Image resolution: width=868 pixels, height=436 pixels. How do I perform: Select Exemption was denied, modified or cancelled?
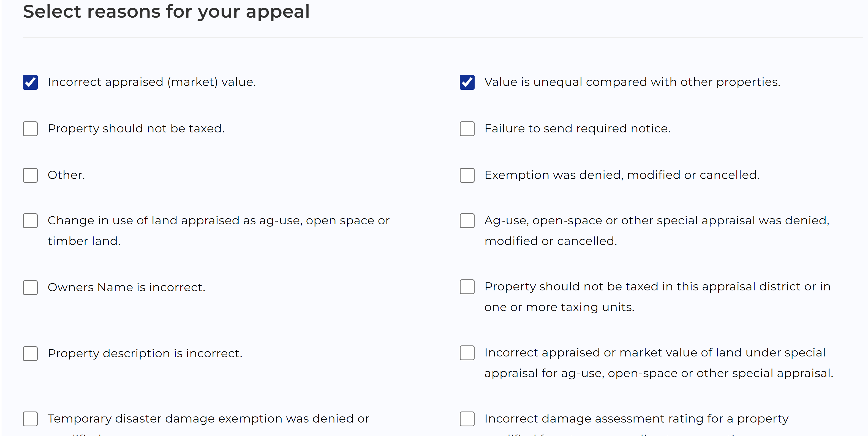pyautogui.click(x=467, y=175)
